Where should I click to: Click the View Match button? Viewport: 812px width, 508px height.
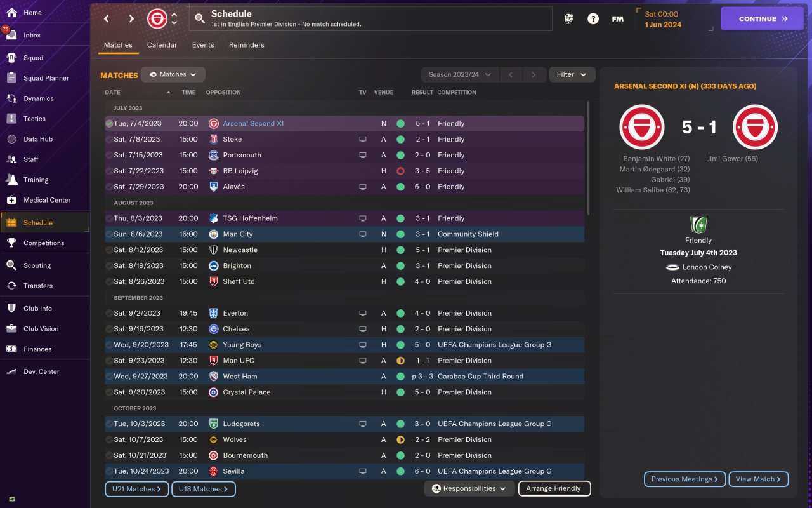[x=759, y=479]
